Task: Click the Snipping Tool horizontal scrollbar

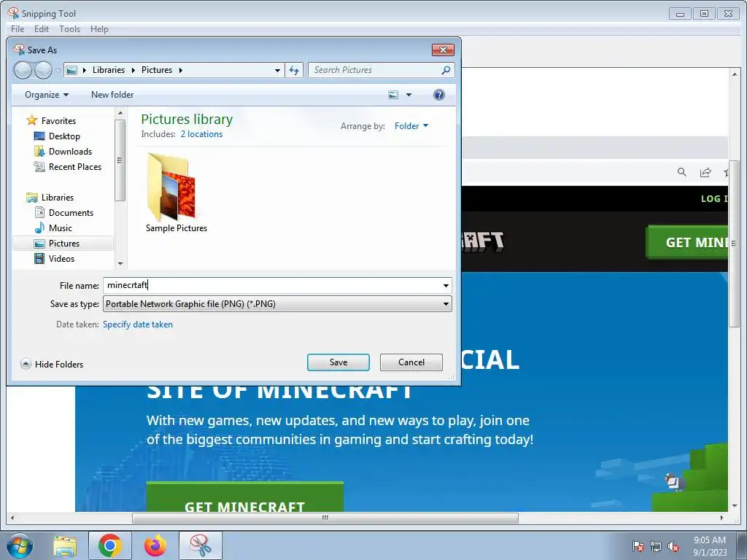Action: point(325,518)
